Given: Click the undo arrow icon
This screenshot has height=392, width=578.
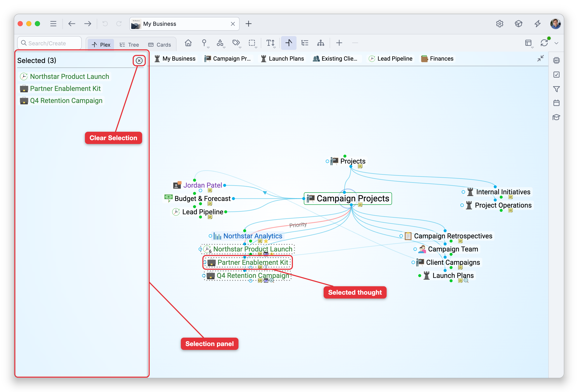Looking at the screenshot, I should coord(105,24).
